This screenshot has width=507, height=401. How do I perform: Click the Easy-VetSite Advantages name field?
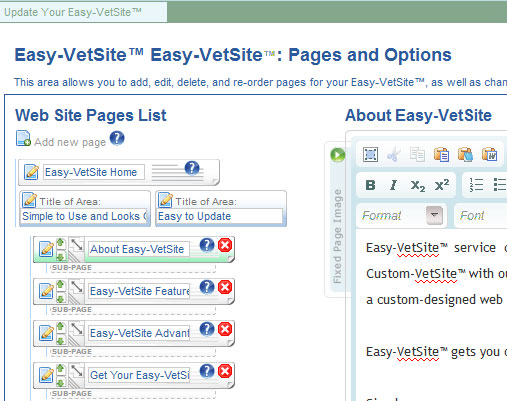click(139, 333)
